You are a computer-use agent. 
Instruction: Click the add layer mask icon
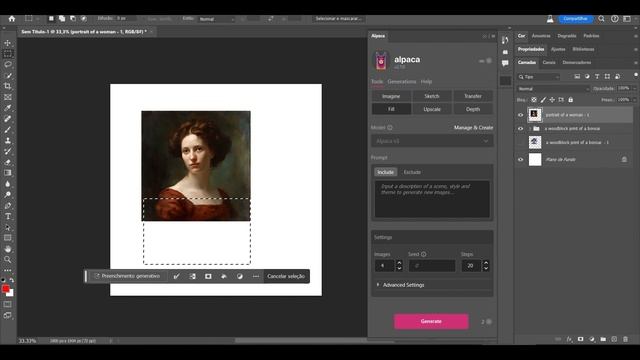580,339
